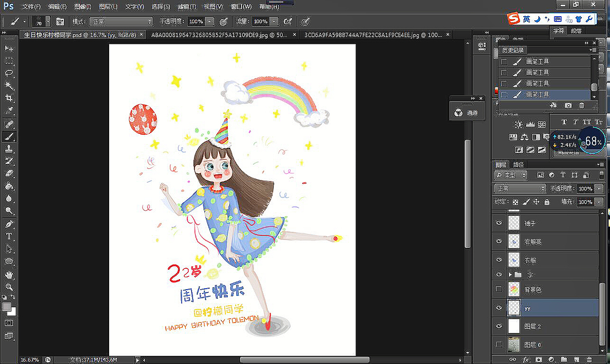The width and height of the screenshot is (610, 364).
Task: Select the Lasso tool
Action: click(9, 73)
